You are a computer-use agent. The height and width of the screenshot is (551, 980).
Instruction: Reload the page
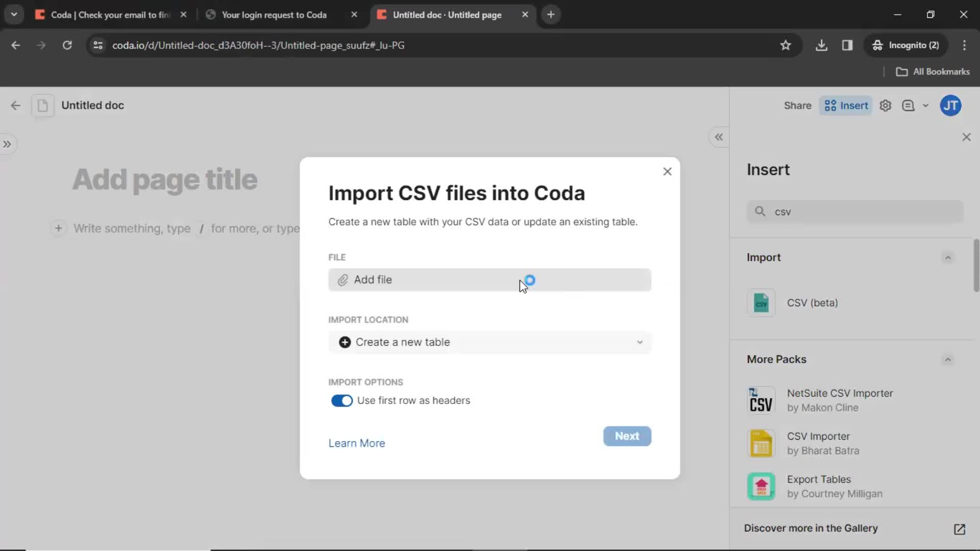(67, 45)
